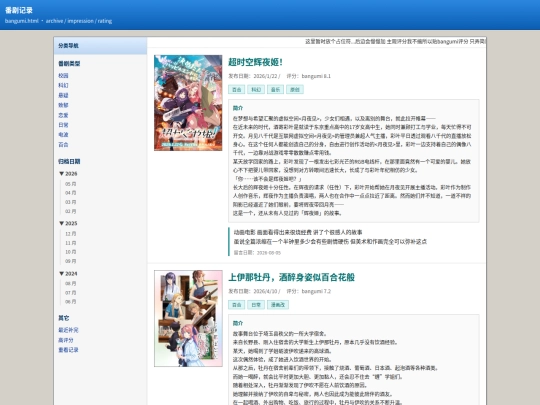Image resolution: width=540 pixels, height=405 pixels.
Task: Click the 番剧类型 section heading
Action: pos(69,63)
